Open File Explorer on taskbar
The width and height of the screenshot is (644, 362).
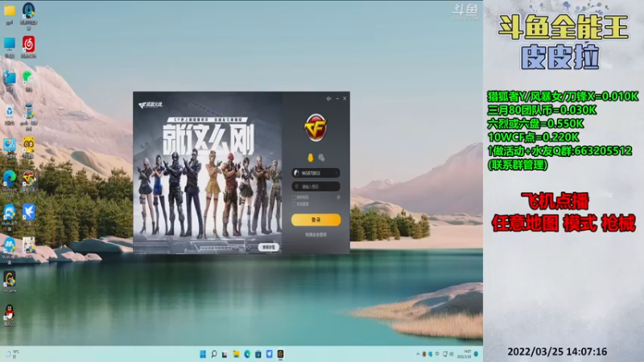(236, 354)
